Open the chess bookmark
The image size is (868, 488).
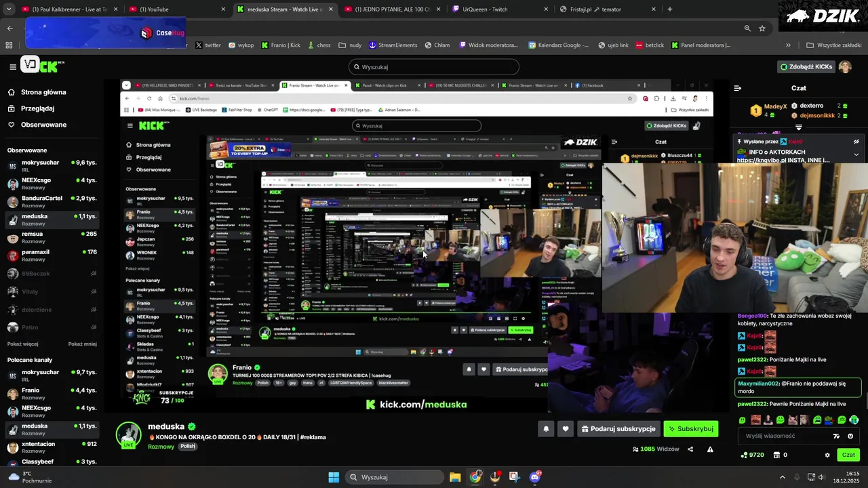click(319, 45)
